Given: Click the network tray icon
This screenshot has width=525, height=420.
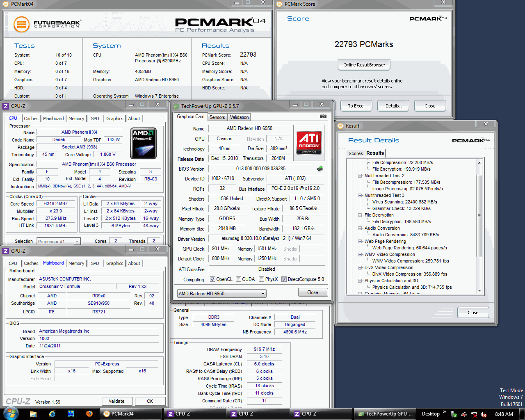Looking at the screenshot, I should point(474,414).
